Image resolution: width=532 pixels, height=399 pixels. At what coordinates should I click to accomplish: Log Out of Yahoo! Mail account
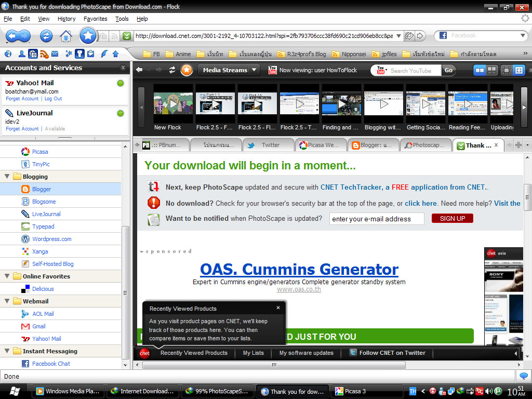click(54, 98)
